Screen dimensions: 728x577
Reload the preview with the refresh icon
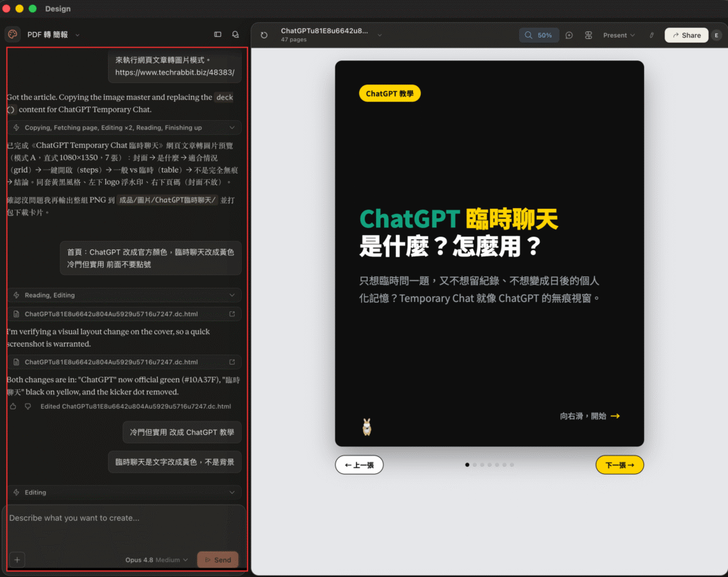264,36
